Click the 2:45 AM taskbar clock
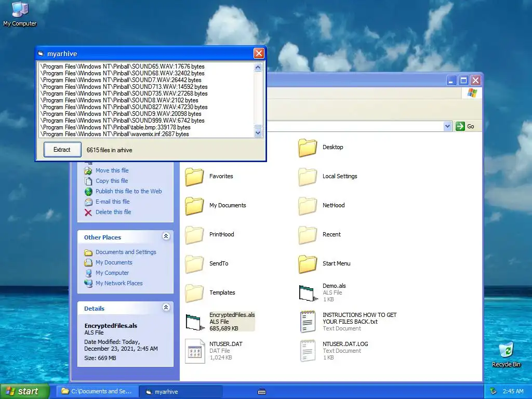Screen dimensions: 532x399 click(x=513, y=391)
